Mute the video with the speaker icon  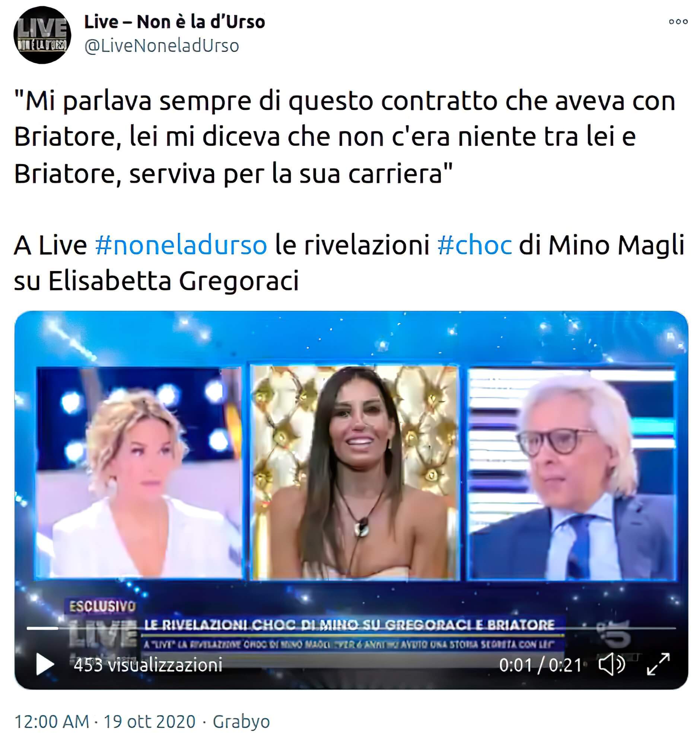[612, 665]
